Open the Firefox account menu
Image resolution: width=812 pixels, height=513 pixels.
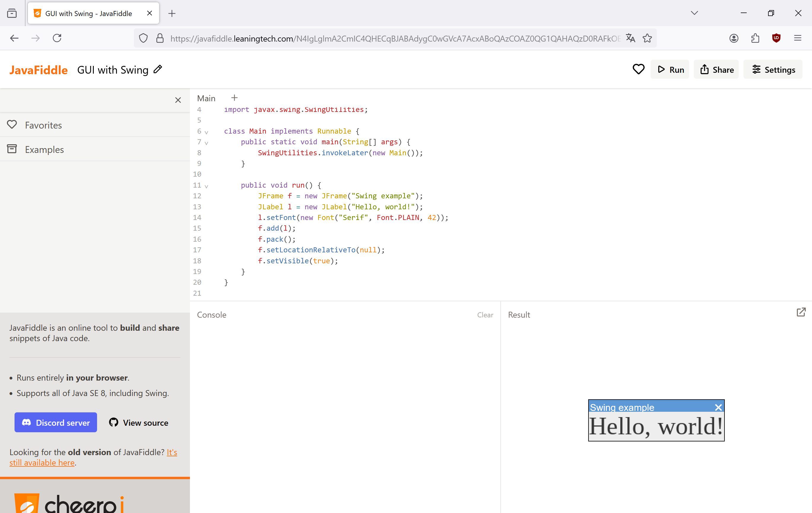point(734,38)
